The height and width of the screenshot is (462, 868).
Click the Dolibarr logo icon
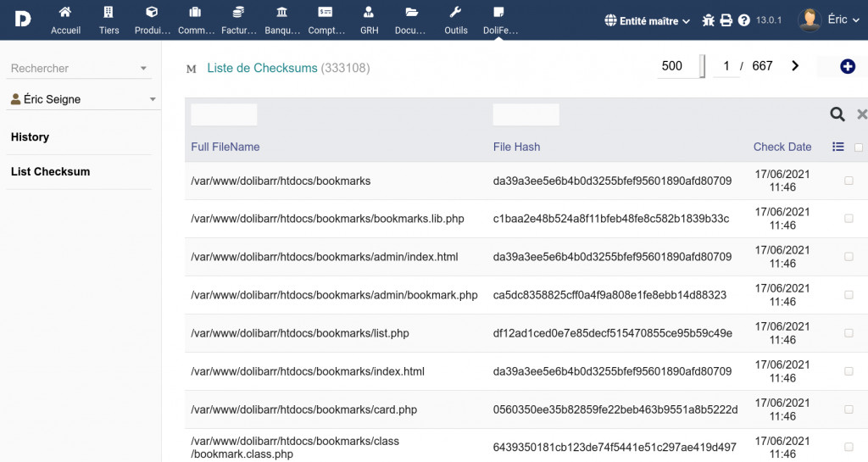pyautogui.click(x=22, y=19)
